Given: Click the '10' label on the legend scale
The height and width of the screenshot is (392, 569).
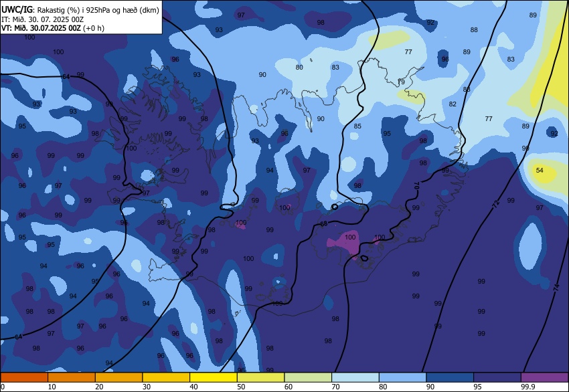Looking at the screenshot, I should pos(52,387).
